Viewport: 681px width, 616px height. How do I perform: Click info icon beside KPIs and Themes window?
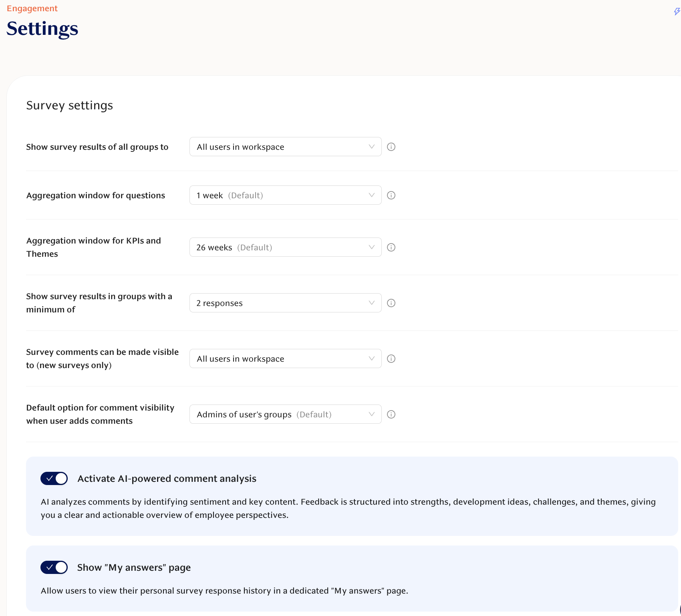[391, 248]
